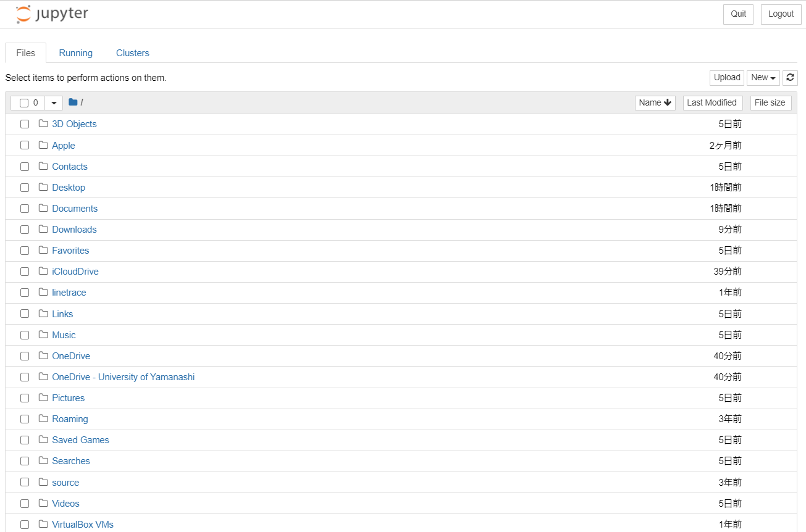This screenshot has height=532, width=806.
Task: Check the Videos folder checkbox
Action: [x=25, y=504]
